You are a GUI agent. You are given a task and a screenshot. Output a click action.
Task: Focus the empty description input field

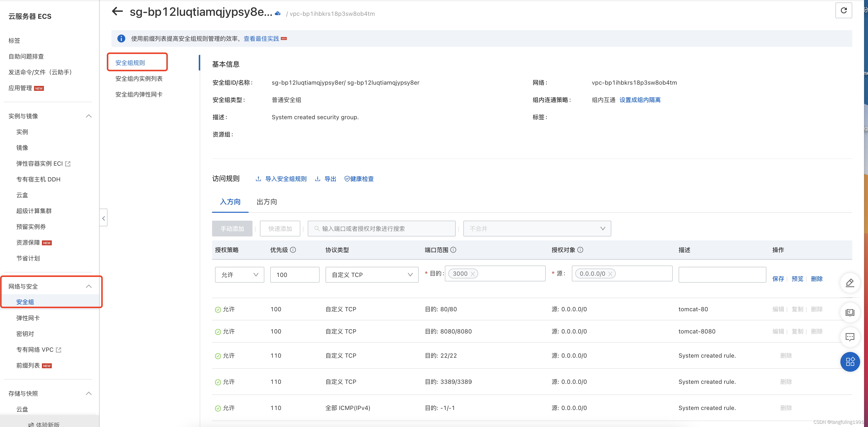(x=722, y=274)
